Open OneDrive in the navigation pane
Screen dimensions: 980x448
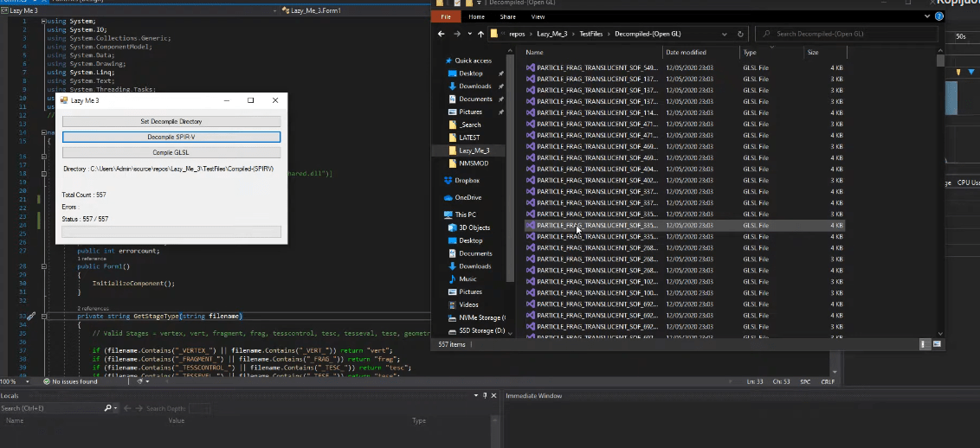pos(467,197)
